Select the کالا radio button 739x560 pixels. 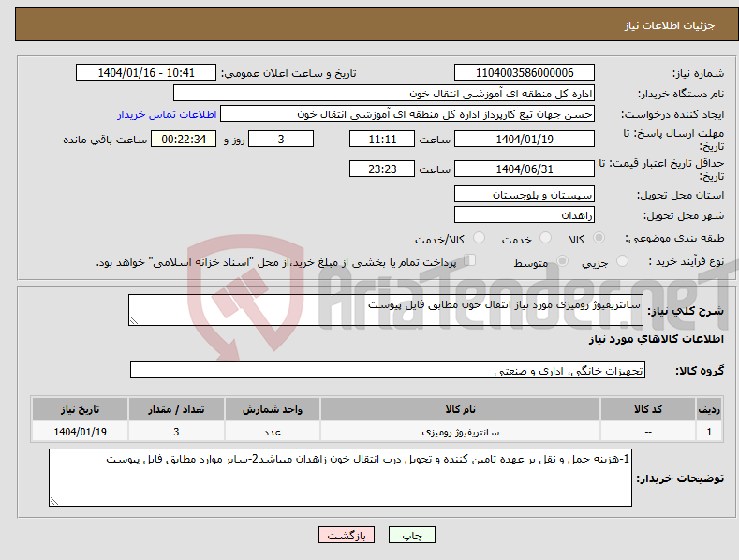point(599,238)
